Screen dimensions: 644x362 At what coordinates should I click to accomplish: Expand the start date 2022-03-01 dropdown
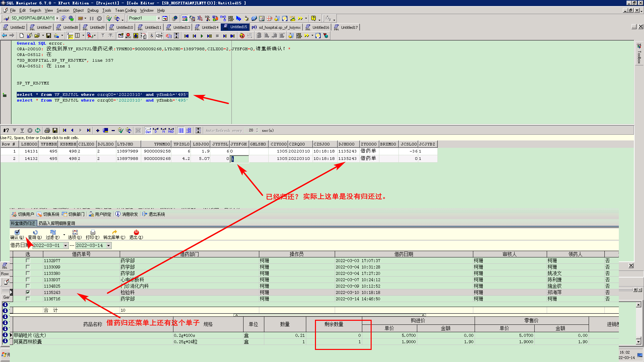point(65,246)
